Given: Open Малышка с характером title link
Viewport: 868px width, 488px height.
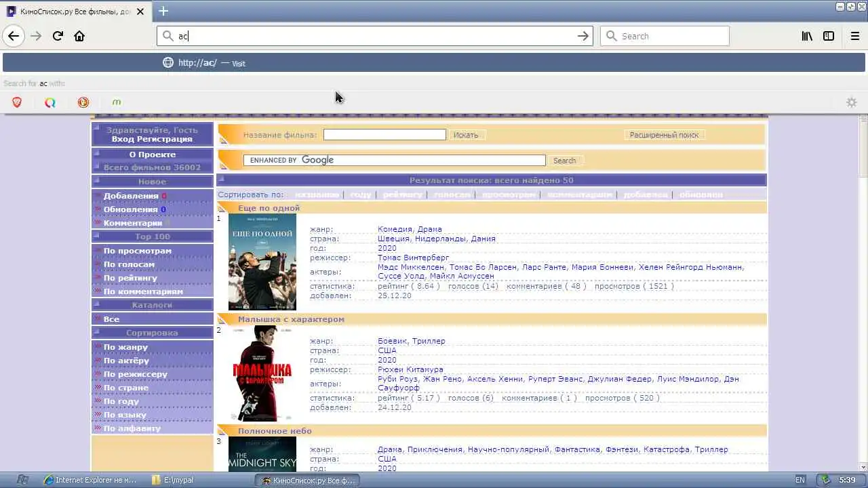Looking at the screenshot, I should [x=291, y=319].
